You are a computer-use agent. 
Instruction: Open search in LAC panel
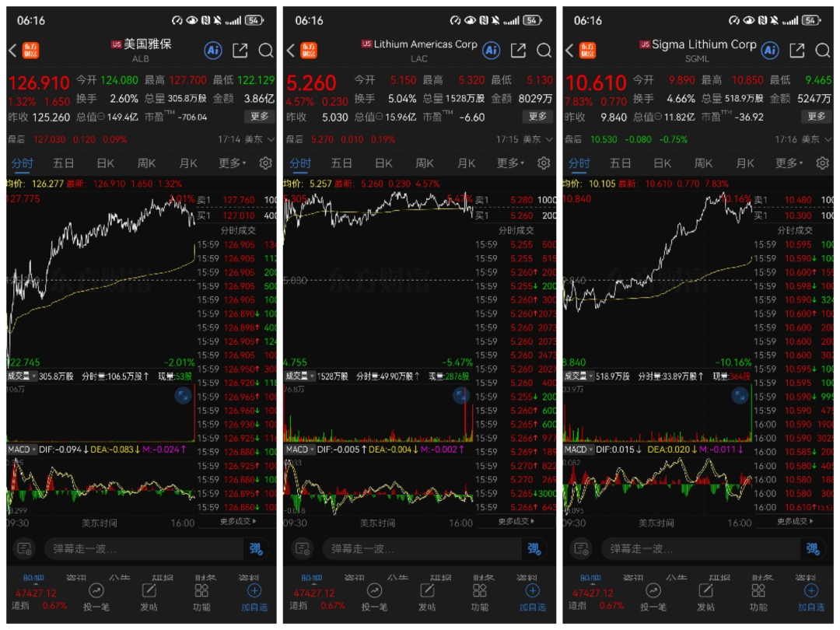click(544, 51)
